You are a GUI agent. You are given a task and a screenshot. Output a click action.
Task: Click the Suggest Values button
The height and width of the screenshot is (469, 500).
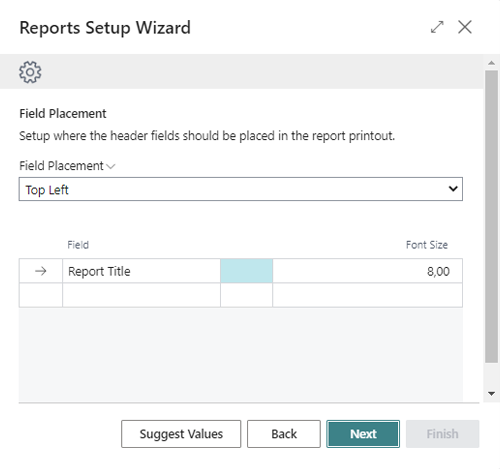(181, 434)
